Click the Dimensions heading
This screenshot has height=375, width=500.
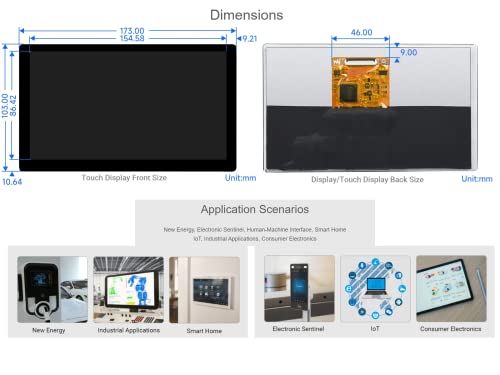247,15
